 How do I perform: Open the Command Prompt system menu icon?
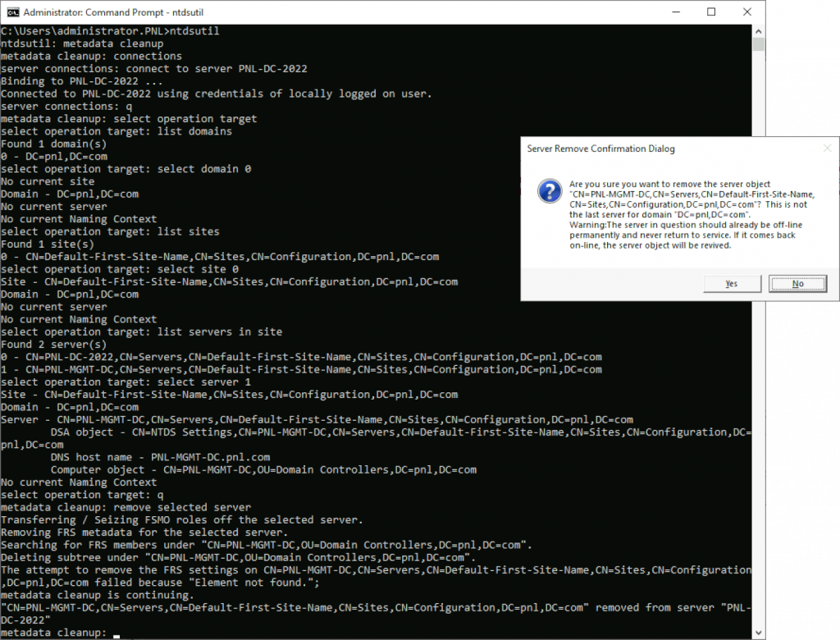13,12
